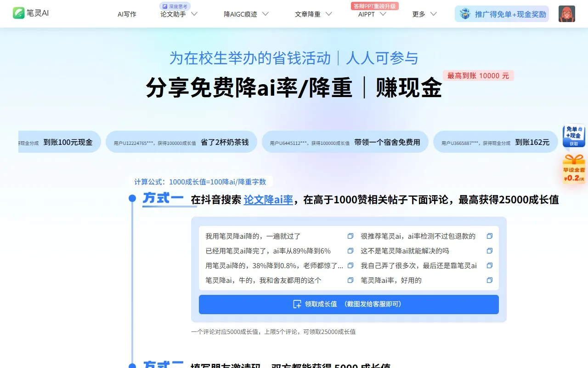This screenshot has height=368, width=588.
Task: Open the 论文降ai率 link in 方式一
Action: pyautogui.click(x=268, y=200)
